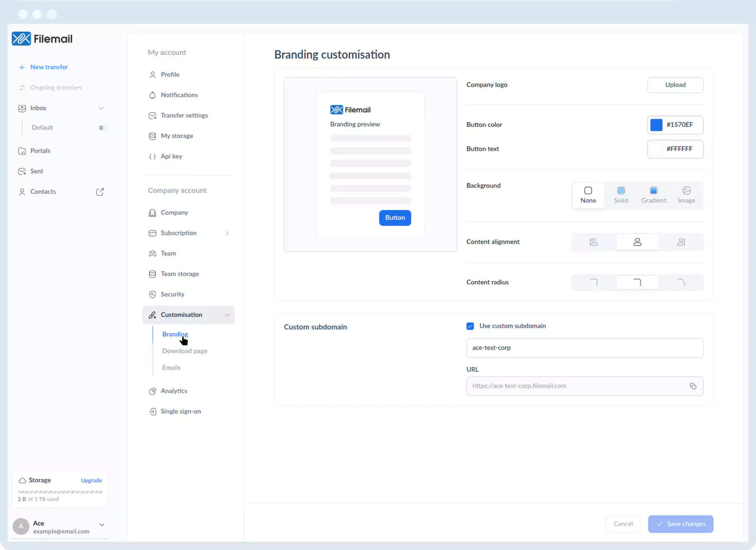The height and width of the screenshot is (550, 756).
Task: Copy the custom subdomain URL
Action: pyautogui.click(x=693, y=386)
